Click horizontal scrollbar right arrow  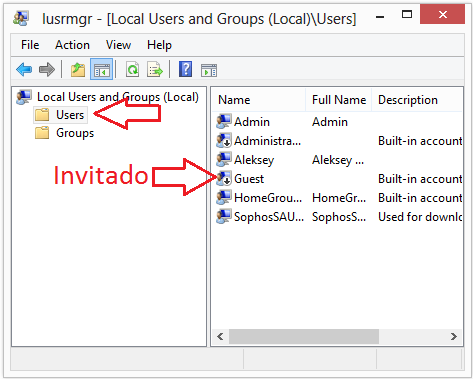pos(454,336)
